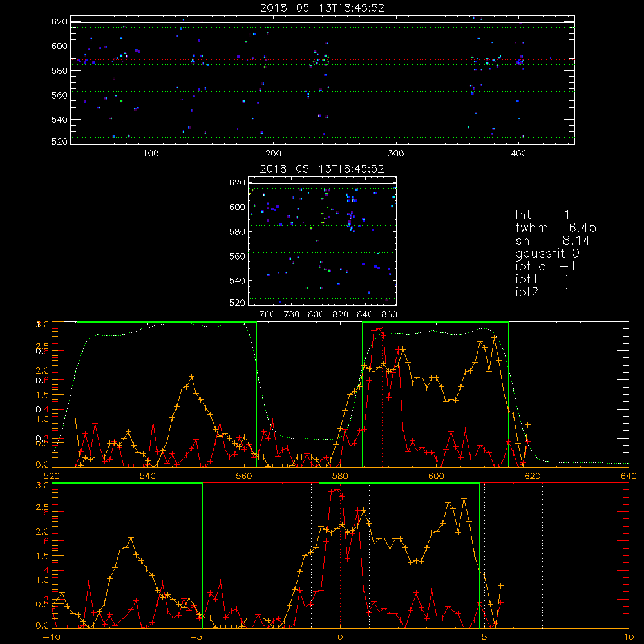Select the 'Int 1' readout line
Image resolution: width=644 pixels, height=644 pixels.
542,215
